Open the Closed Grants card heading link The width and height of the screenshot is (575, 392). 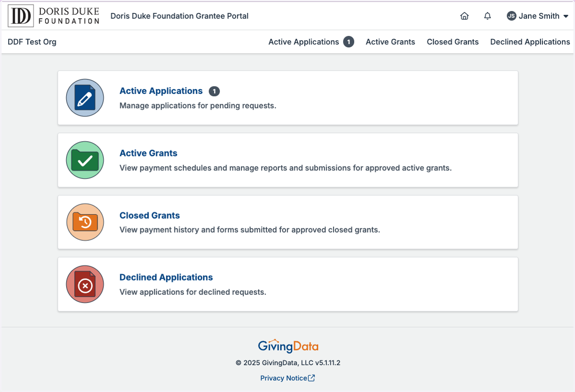[x=149, y=215]
